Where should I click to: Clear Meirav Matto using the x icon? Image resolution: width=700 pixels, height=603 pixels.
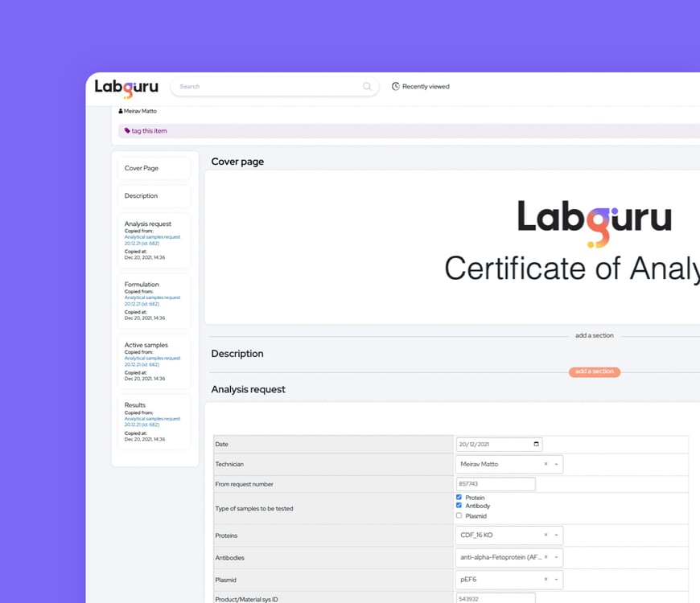coord(544,464)
